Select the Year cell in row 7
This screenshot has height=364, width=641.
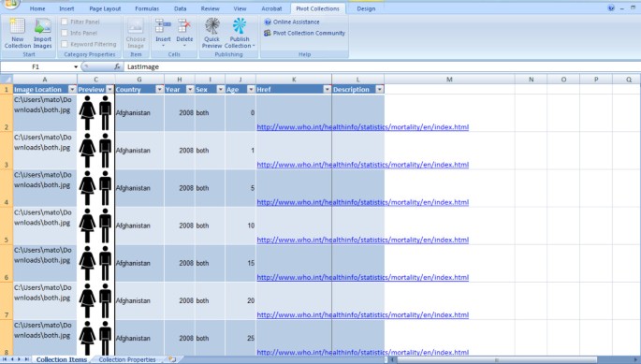point(180,301)
